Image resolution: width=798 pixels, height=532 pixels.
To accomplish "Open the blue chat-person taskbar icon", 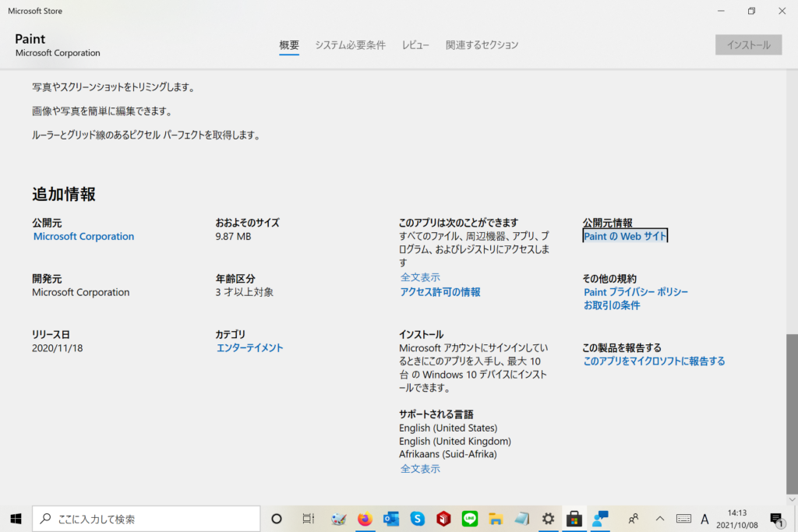I will pos(601,519).
